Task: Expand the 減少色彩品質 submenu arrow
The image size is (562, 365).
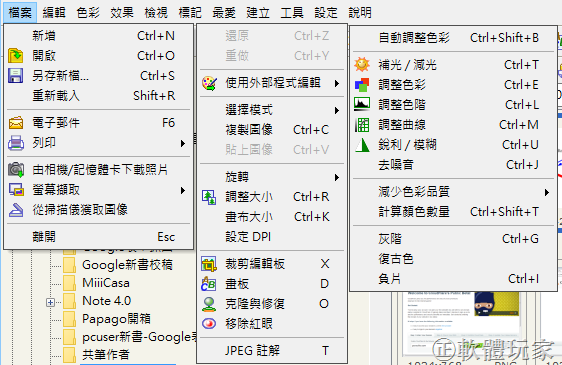Action: tap(547, 193)
